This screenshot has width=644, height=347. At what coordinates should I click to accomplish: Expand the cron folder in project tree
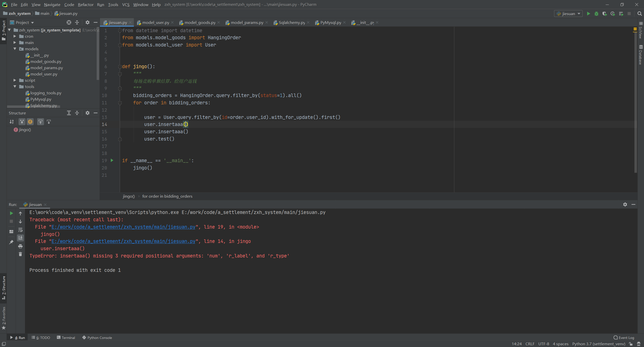click(x=15, y=36)
